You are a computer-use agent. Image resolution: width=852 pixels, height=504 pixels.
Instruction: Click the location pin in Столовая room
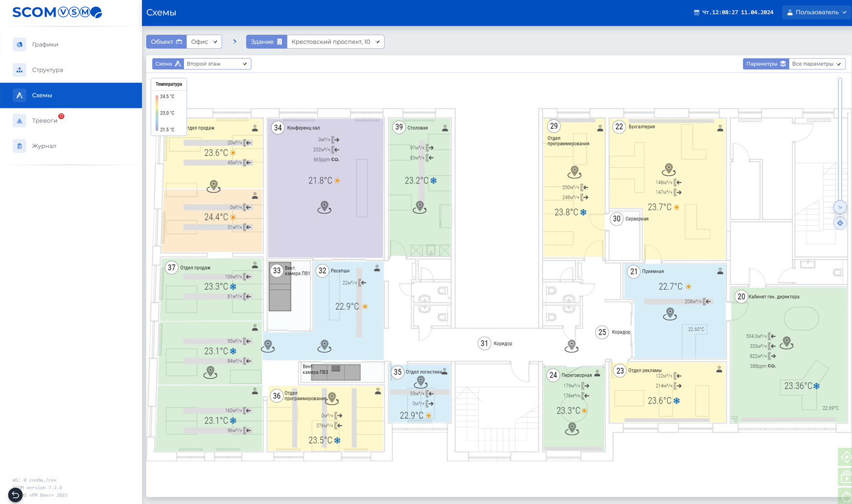(x=420, y=206)
